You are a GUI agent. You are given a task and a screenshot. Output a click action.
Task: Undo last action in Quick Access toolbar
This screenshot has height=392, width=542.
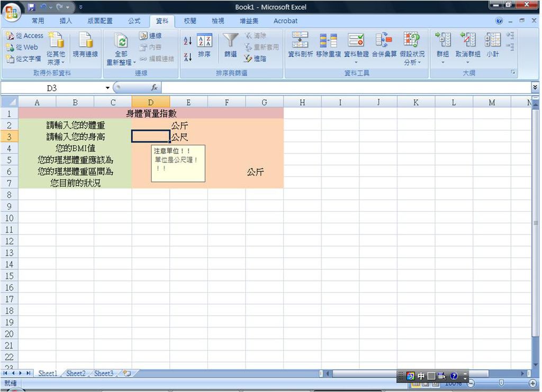point(43,7)
